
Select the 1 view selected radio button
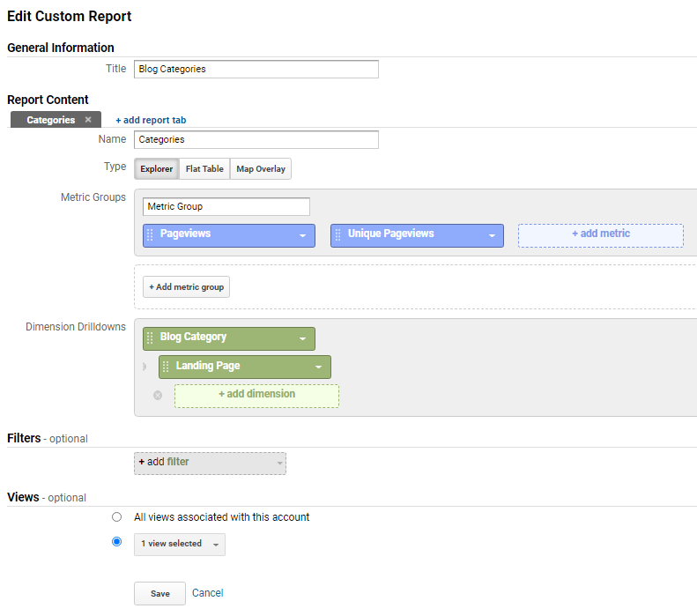click(116, 542)
